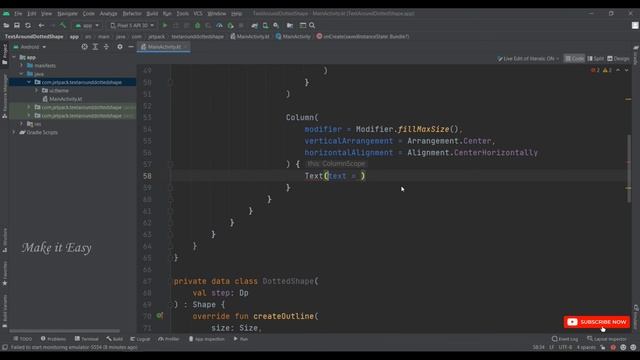Click the Sync Project with Gradle elephant icon
The image size is (640, 360).
(254, 25)
